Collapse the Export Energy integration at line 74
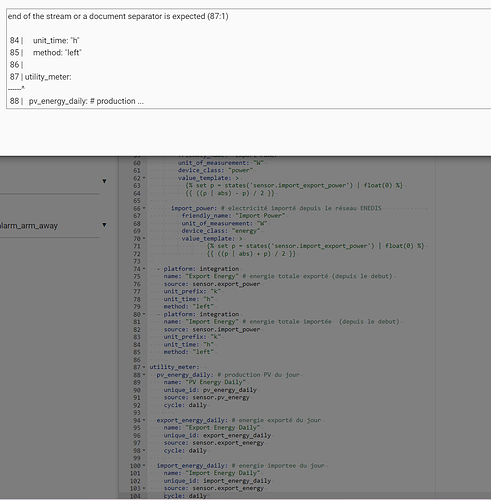The width and height of the screenshot is (491, 500). coord(144,269)
